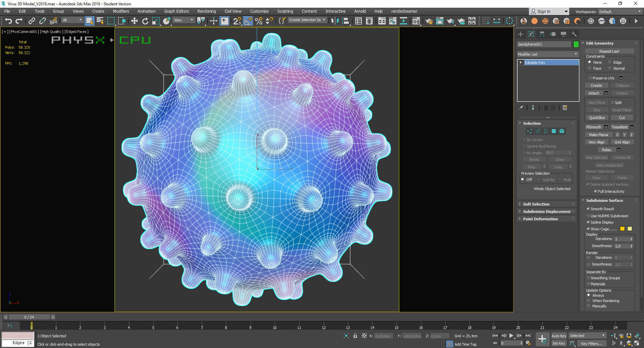The image size is (644, 348).
Task: Click the QuickSlice button
Action: (597, 118)
